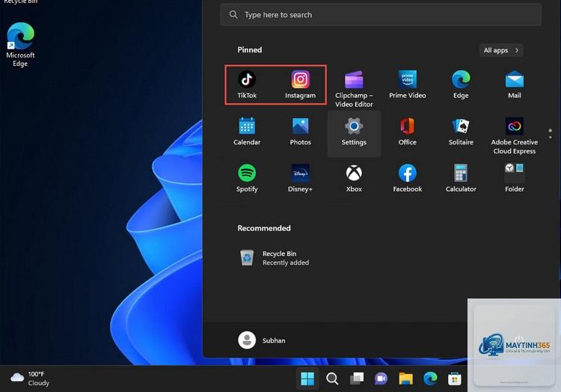Open taskbar Search icon
This screenshot has width=561, height=392.
pos(332,379)
